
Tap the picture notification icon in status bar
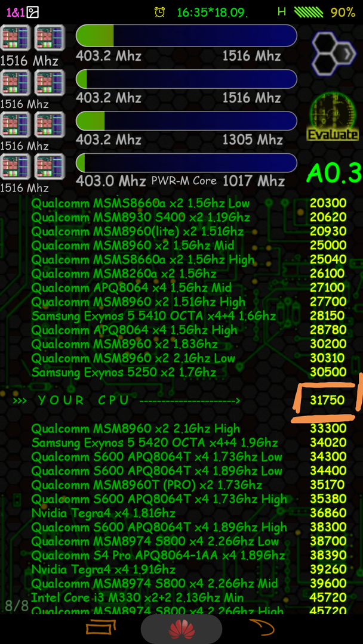tap(32, 13)
